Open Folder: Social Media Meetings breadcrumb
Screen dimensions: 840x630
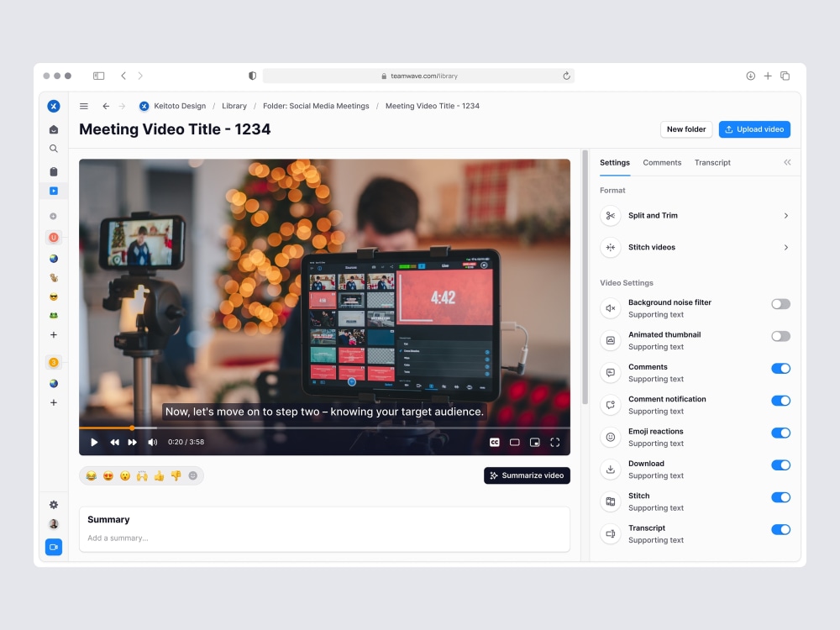click(x=316, y=106)
